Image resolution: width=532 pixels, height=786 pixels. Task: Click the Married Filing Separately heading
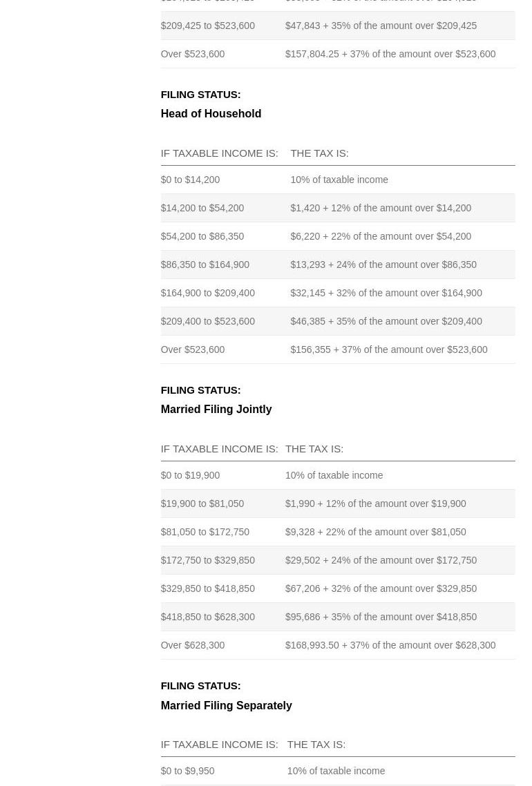(x=226, y=705)
